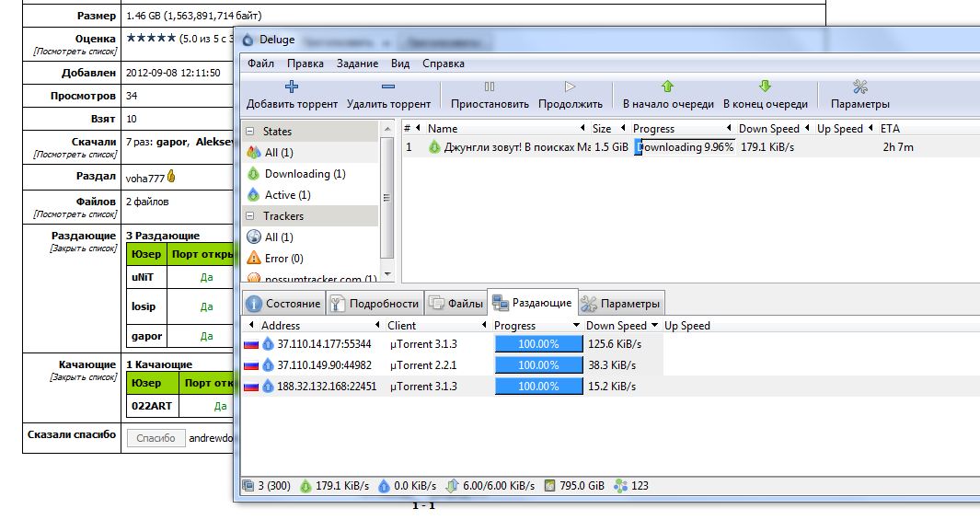Click the Add torrent plus icon
The image size is (980, 520).
[292, 87]
